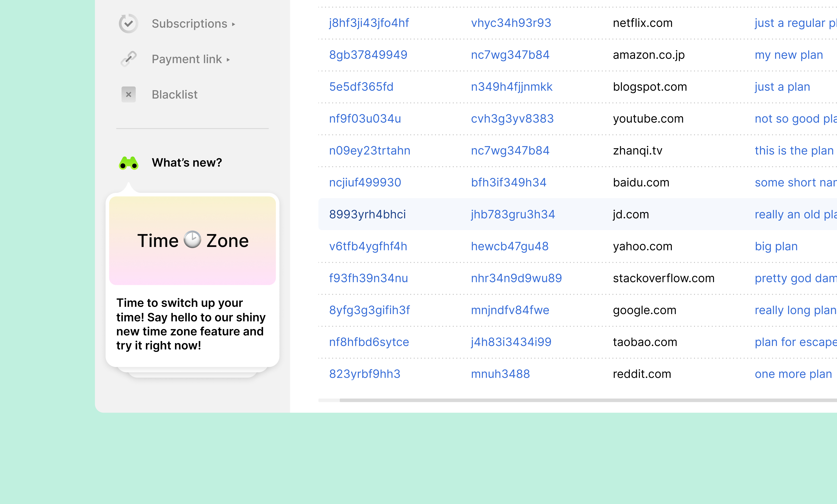Screen dimensions: 837x504
Task: Open the Time Zone feature banner
Action: [x=193, y=240]
